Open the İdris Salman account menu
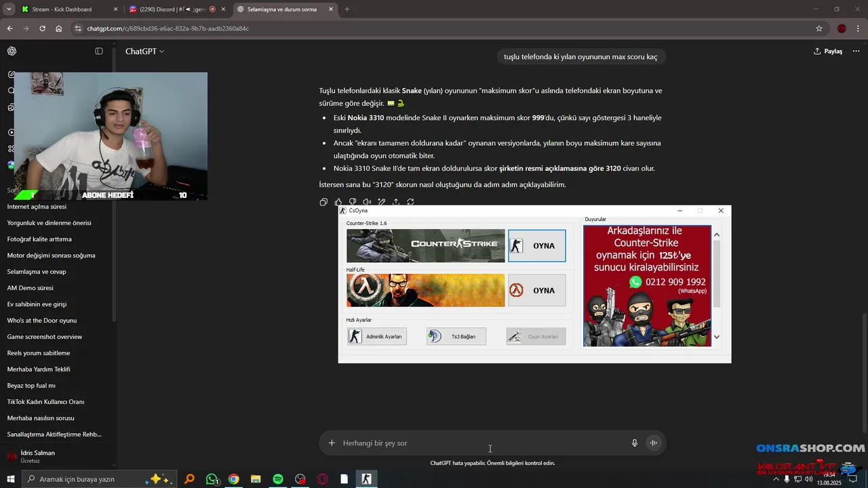This screenshot has height=488, width=868. [57, 456]
